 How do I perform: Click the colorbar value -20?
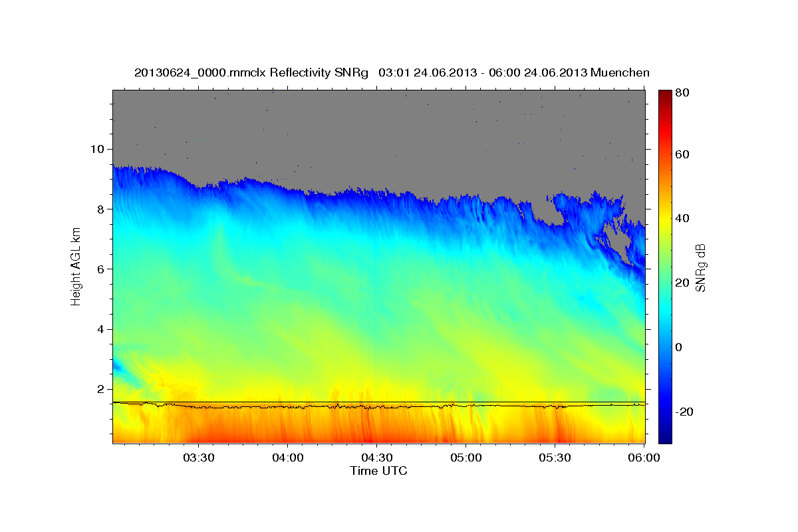pyautogui.click(x=686, y=412)
